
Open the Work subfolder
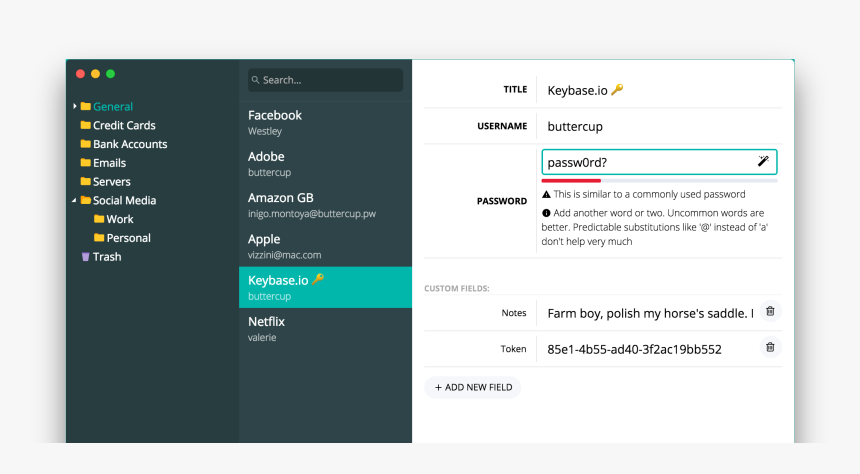click(x=120, y=219)
